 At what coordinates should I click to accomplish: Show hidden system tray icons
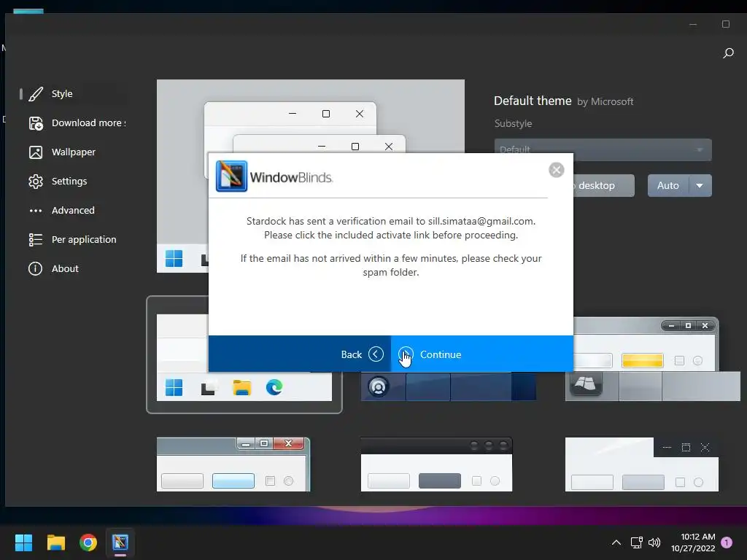pos(616,542)
